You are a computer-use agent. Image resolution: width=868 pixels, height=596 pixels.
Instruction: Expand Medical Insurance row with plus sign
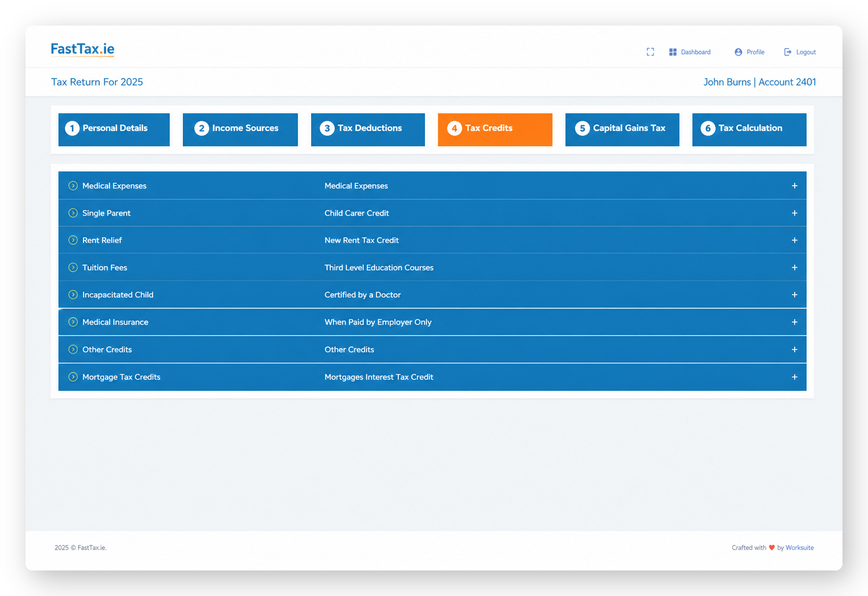click(794, 322)
